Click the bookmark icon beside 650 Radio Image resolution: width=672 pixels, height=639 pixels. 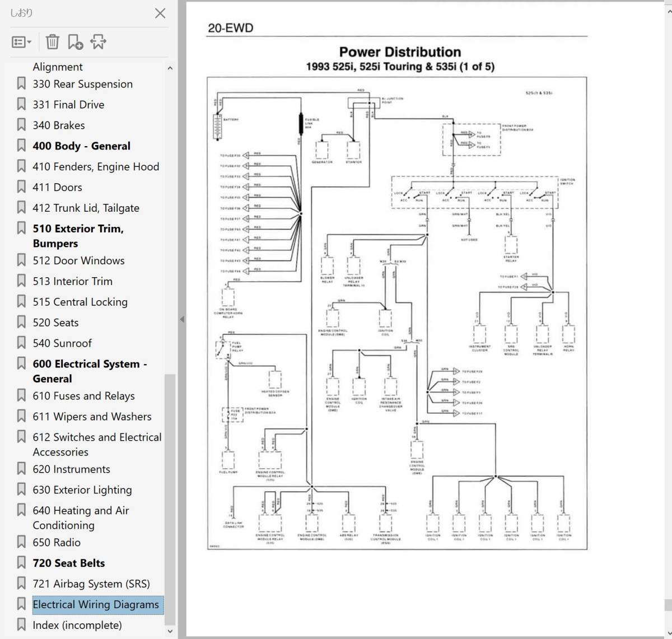(21, 543)
